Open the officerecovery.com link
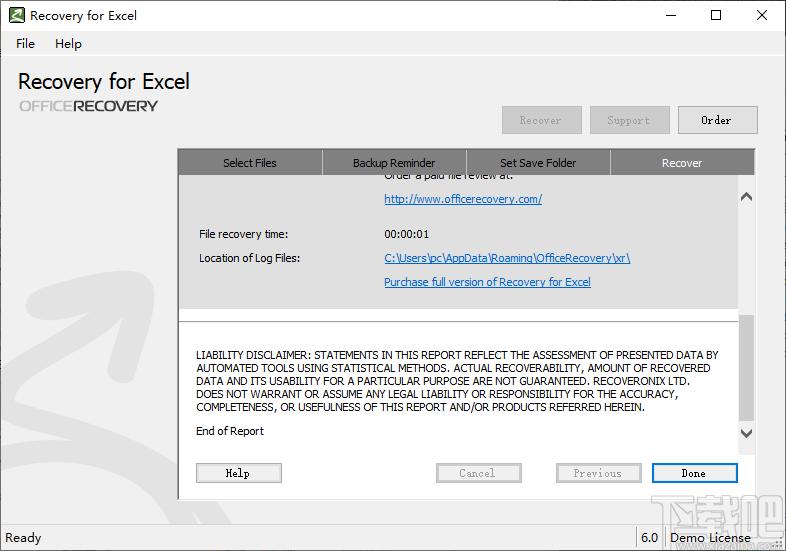Image resolution: width=786 pixels, height=551 pixels. coord(463,199)
